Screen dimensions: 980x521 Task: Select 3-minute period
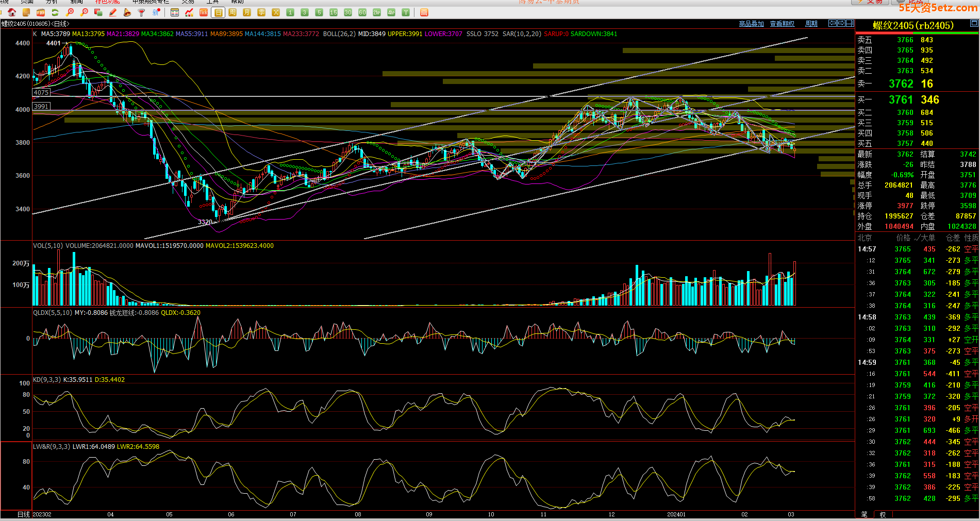[305, 12]
